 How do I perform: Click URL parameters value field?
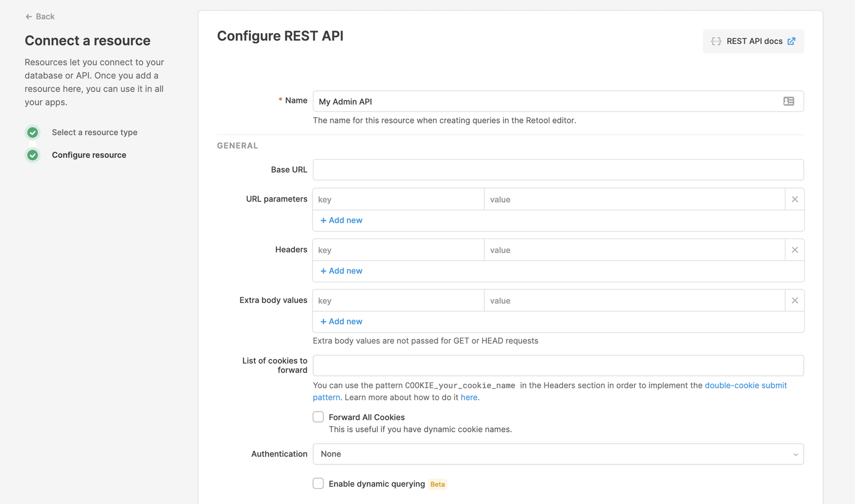tap(634, 199)
